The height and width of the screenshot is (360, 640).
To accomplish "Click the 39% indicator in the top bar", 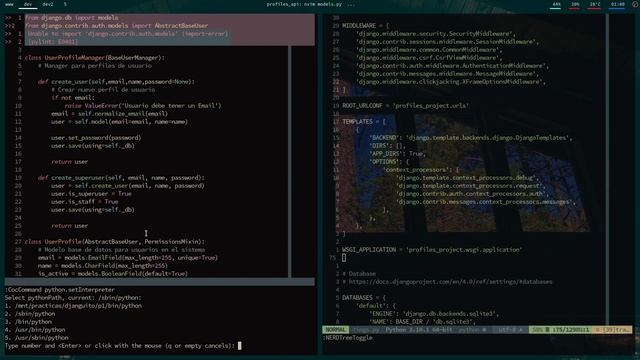I will pos(575,4).
